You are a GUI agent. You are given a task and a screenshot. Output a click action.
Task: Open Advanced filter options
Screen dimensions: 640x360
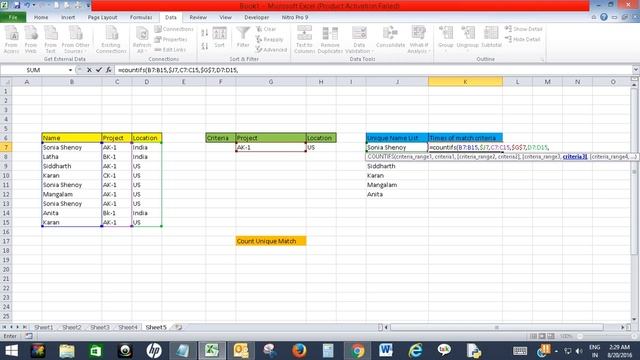click(271, 49)
